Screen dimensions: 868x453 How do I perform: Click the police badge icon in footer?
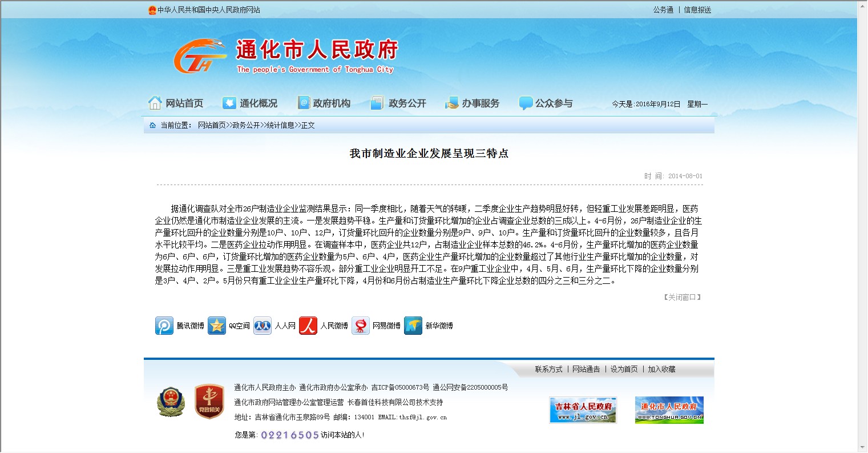171,402
